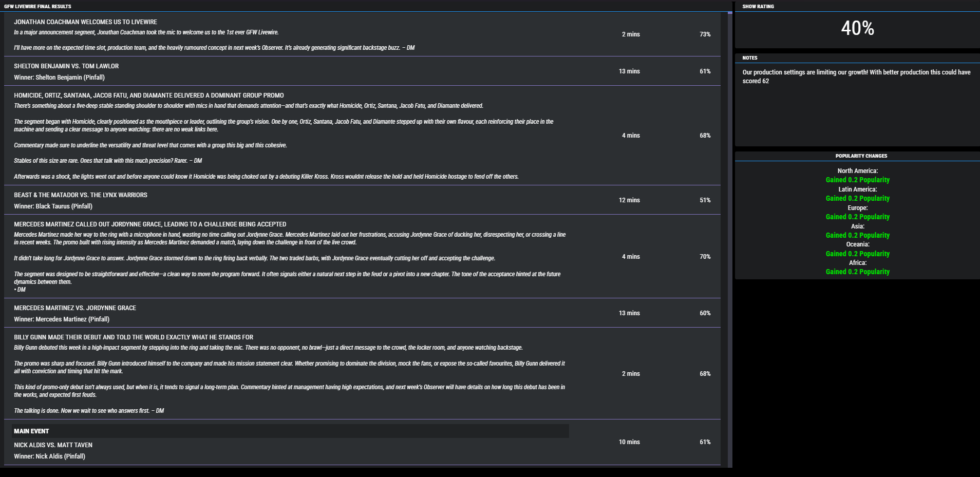Click the 61% rating for Benjamin vs. Lawlor

(705, 71)
